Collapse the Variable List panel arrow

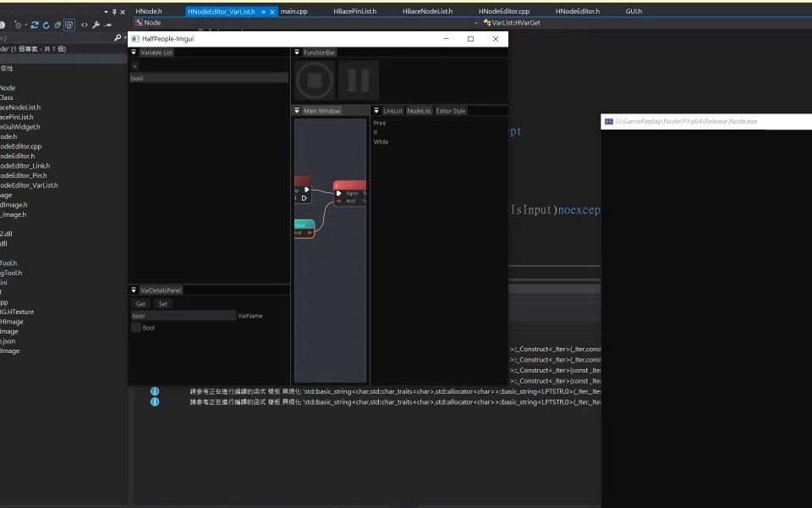click(134, 52)
